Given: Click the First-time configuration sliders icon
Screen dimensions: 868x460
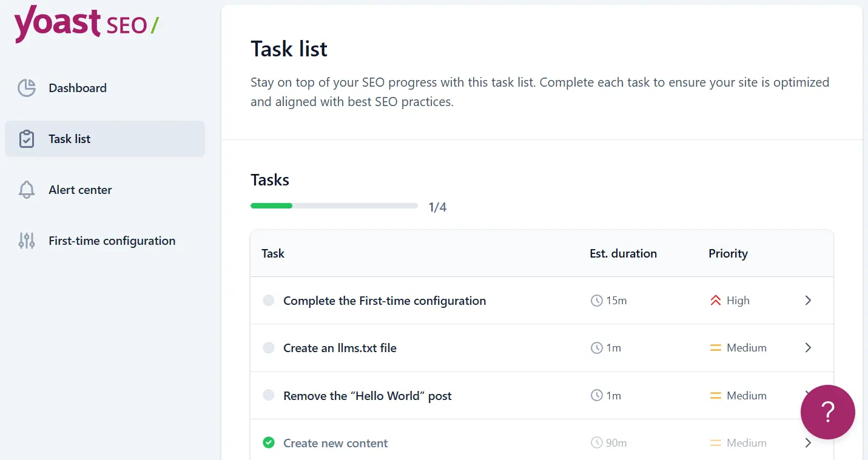Looking at the screenshot, I should 27,240.
